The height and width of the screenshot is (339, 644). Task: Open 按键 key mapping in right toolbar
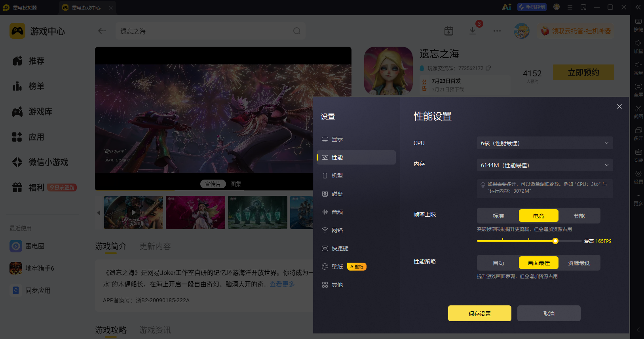point(638,25)
